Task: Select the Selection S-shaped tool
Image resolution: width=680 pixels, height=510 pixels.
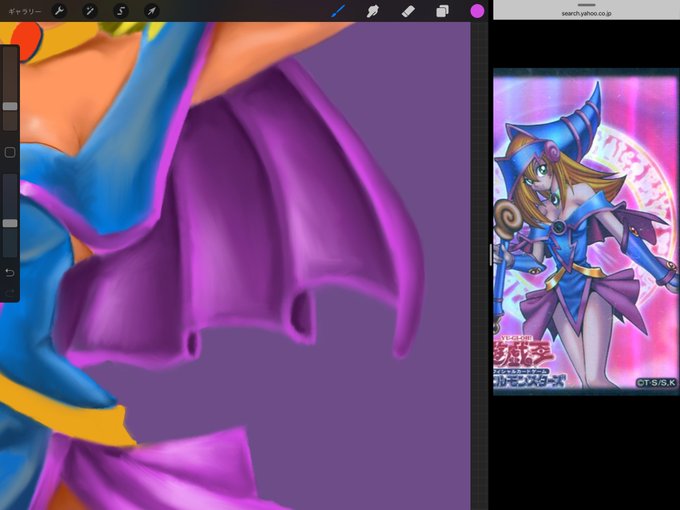Action: [121, 11]
